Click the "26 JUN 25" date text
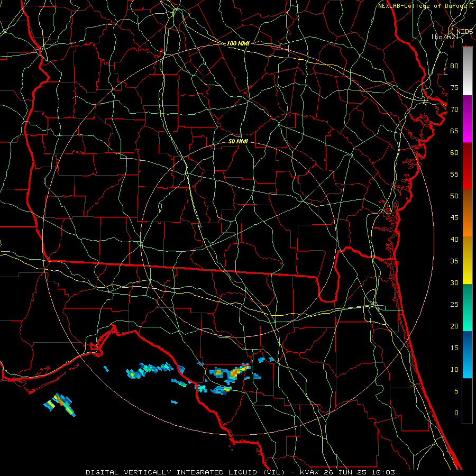Viewport: 476px width, 476px height. [x=345, y=472]
